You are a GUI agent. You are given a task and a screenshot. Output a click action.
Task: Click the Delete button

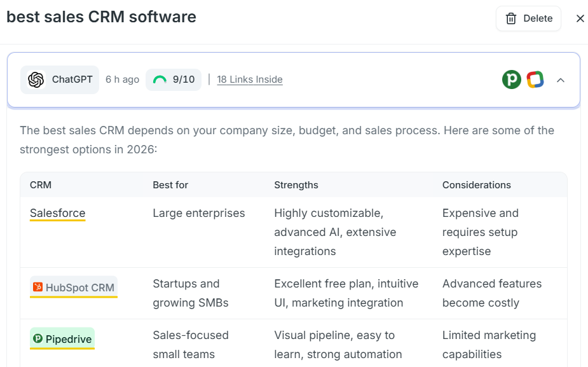tap(528, 18)
